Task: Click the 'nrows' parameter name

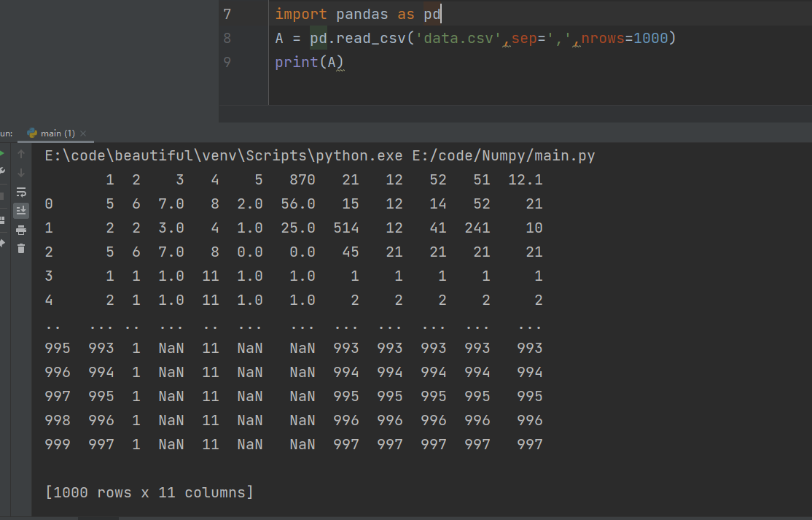Action: (x=603, y=39)
